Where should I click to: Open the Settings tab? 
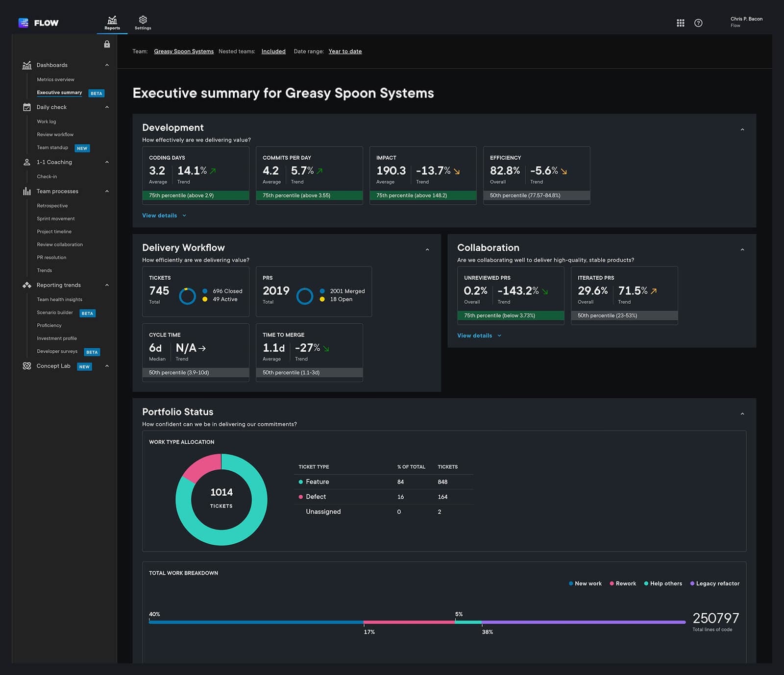[143, 23]
